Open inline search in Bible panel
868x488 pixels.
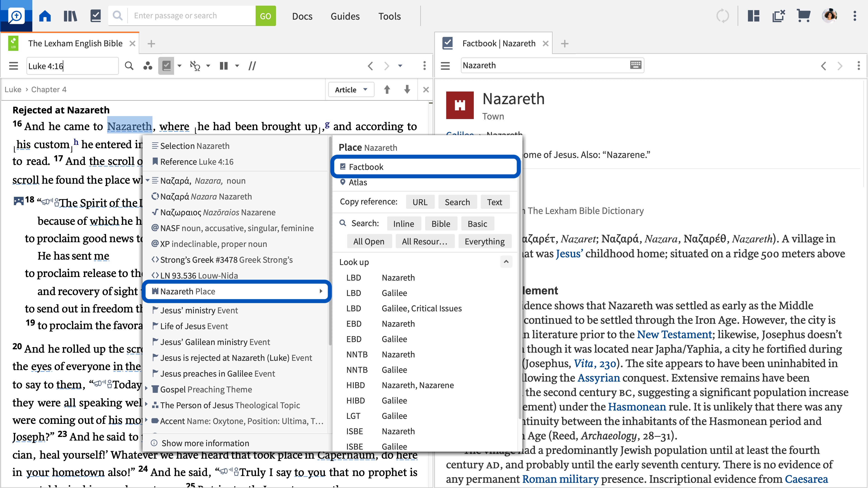[129, 66]
